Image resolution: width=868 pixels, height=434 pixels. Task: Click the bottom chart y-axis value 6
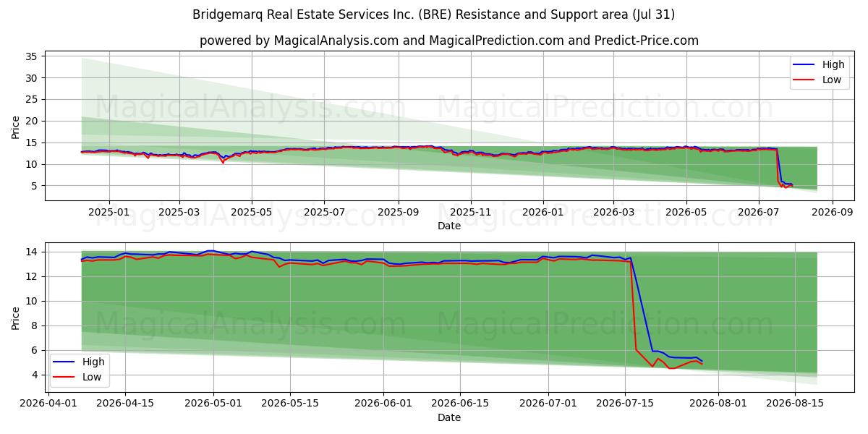click(x=35, y=350)
